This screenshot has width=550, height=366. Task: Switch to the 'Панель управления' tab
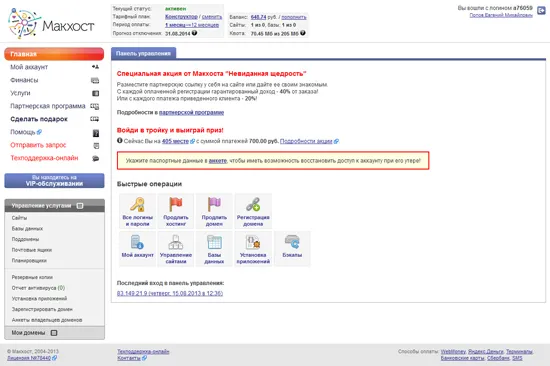coord(143,53)
